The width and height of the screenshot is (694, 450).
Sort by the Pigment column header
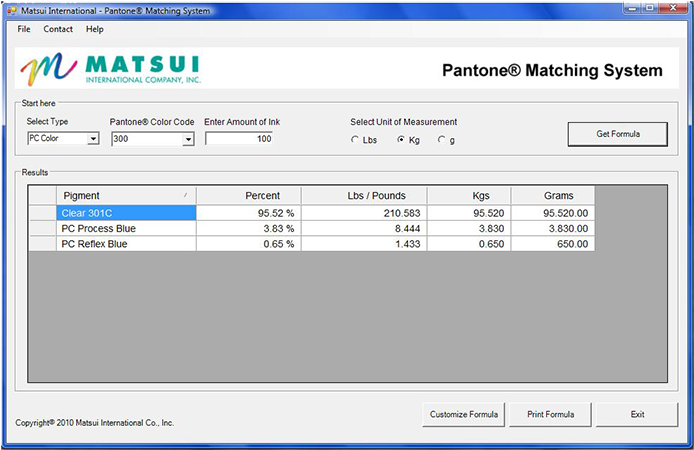click(x=126, y=196)
